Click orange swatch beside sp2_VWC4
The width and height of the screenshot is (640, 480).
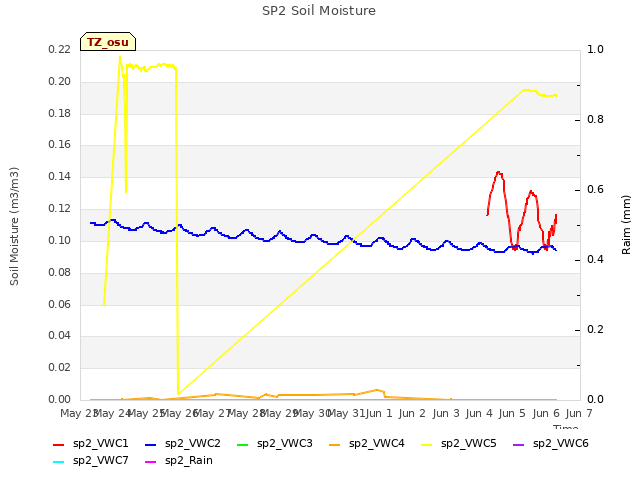pos(335,444)
